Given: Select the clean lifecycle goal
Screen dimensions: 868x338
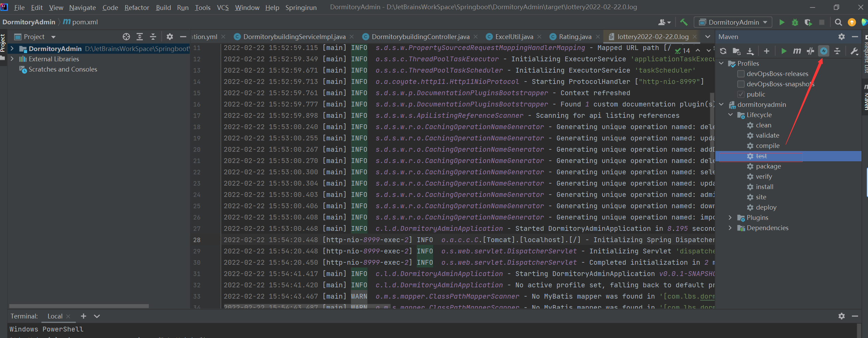Looking at the screenshot, I should pos(763,125).
